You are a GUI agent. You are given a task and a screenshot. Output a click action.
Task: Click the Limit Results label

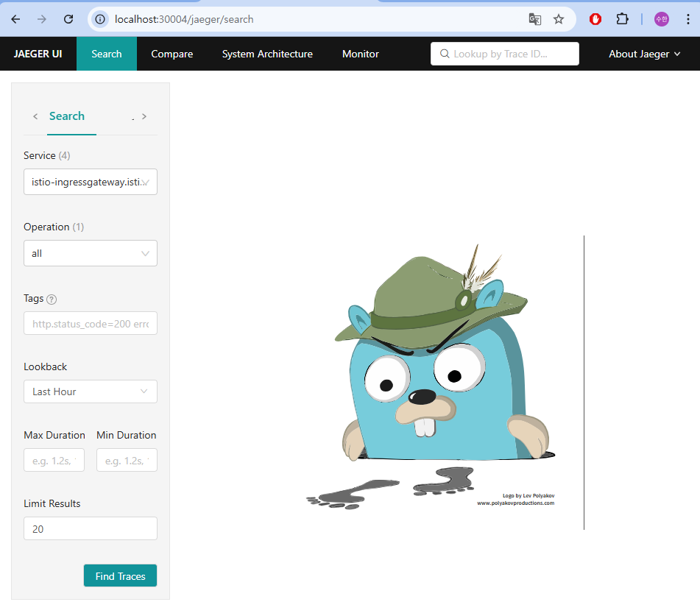[52, 503]
